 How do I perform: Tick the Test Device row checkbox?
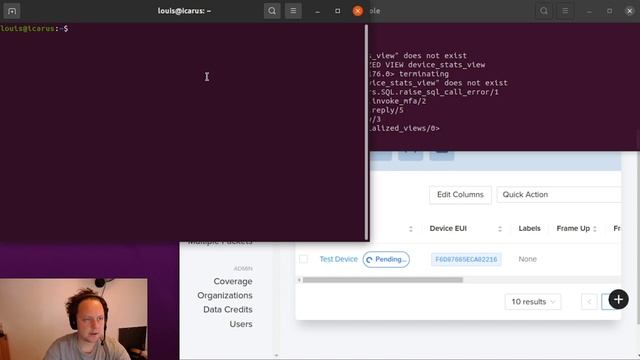tap(303, 259)
